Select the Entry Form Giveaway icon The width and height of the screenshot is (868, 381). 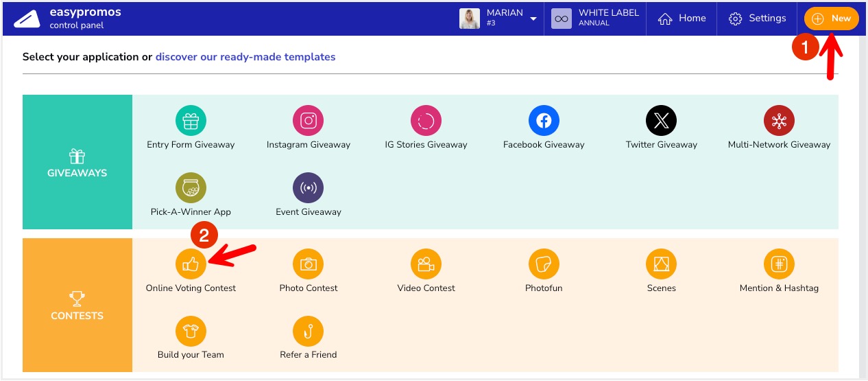pyautogui.click(x=191, y=122)
